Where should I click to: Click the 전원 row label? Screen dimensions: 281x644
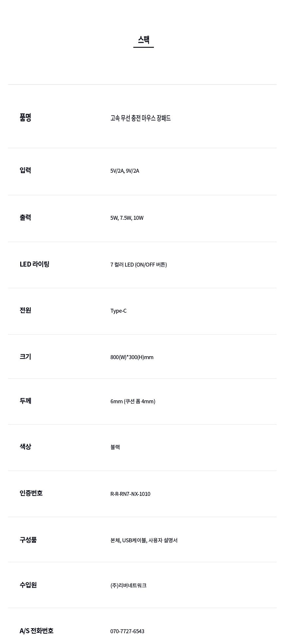click(25, 310)
